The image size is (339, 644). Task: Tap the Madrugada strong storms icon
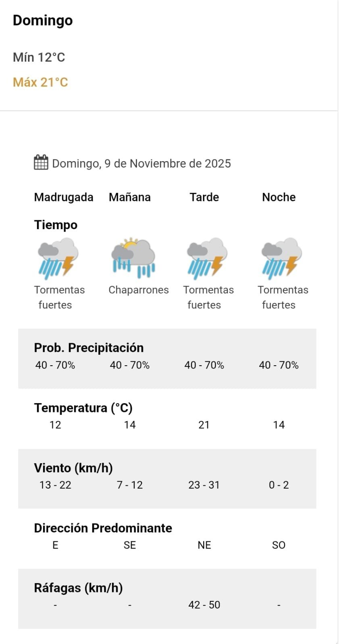tap(58, 259)
